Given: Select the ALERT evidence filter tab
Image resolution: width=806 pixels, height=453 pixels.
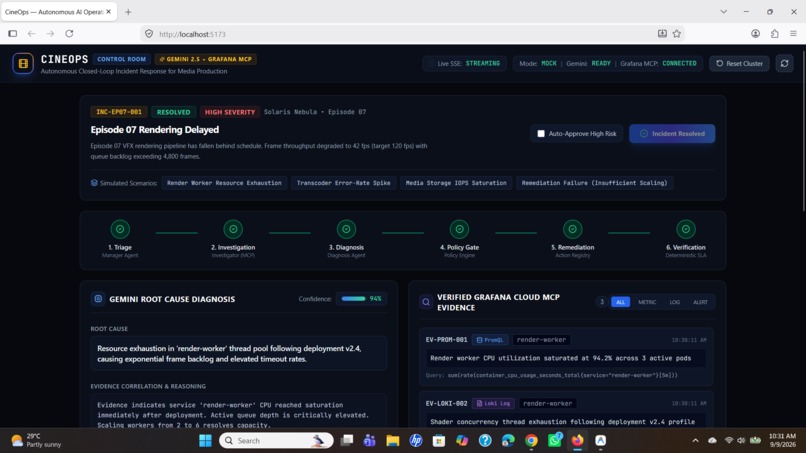Looking at the screenshot, I should click(700, 302).
